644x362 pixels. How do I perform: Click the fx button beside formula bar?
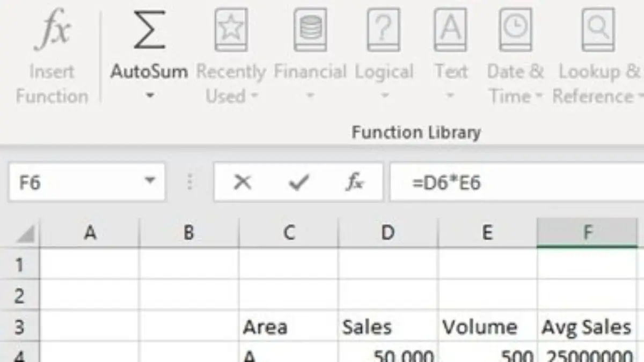tap(354, 183)
